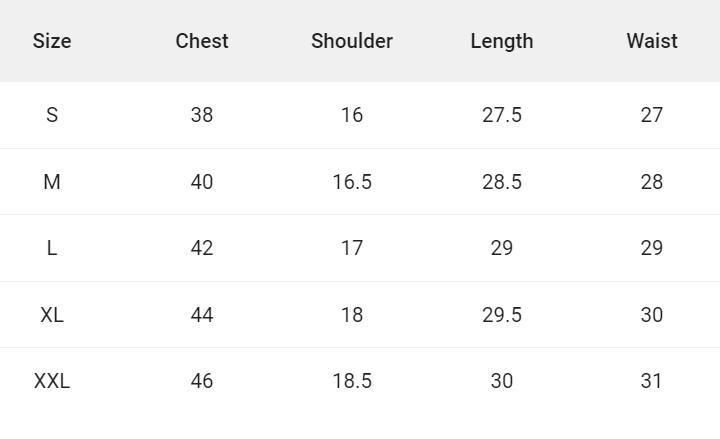
Task: Click the M size row label
Action: coord(52,182)
